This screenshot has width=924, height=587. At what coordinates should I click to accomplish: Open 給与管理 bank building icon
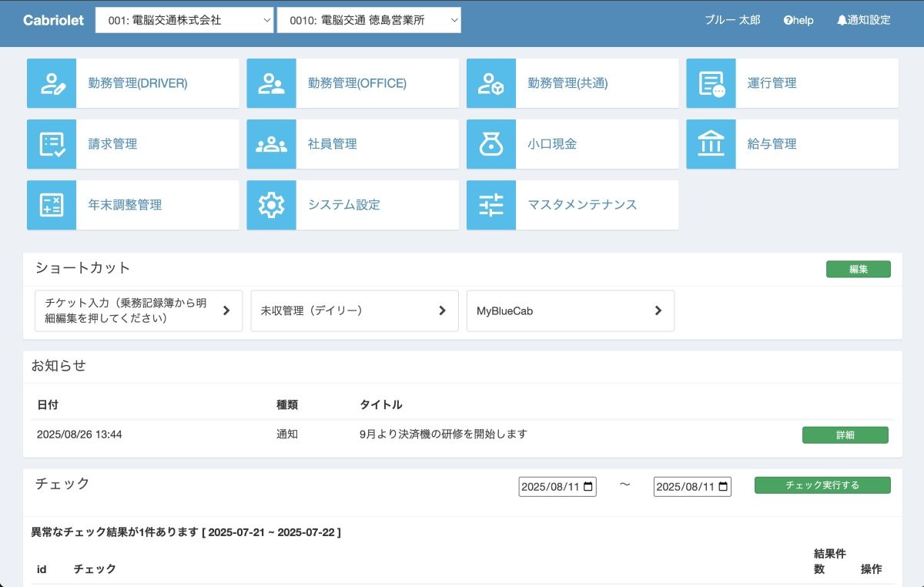[x=711, y=144]
